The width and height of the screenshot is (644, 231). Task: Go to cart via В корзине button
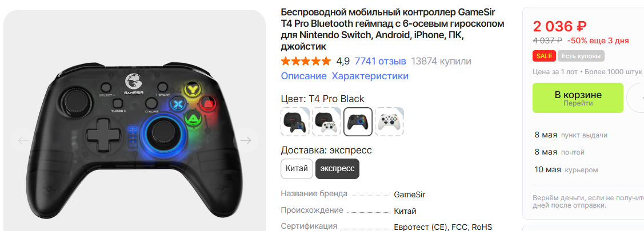coord(578,98)
